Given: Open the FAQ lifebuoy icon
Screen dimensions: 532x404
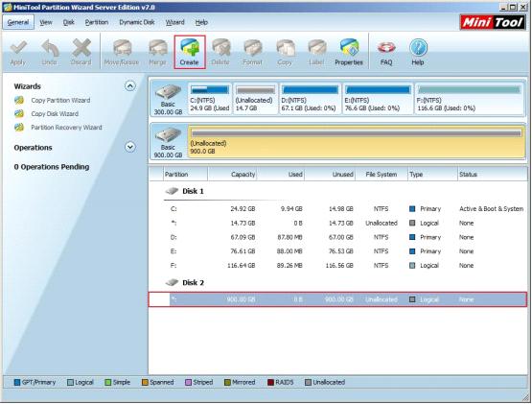Looking at the screenshot, I should tap(386, 48).
